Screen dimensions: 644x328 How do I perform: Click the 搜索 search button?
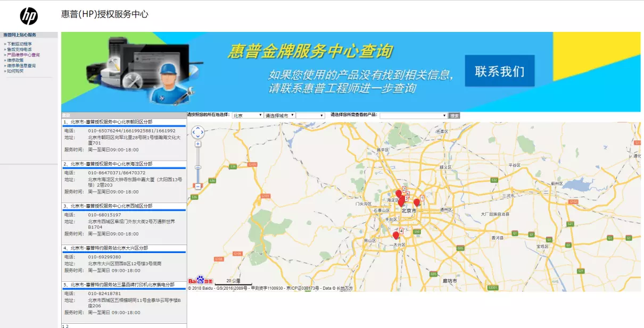[455, 115]
